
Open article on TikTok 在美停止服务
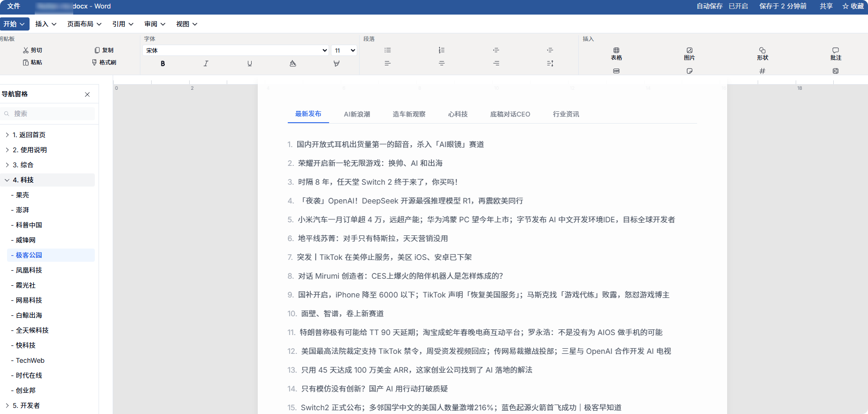tap(384, 257)
